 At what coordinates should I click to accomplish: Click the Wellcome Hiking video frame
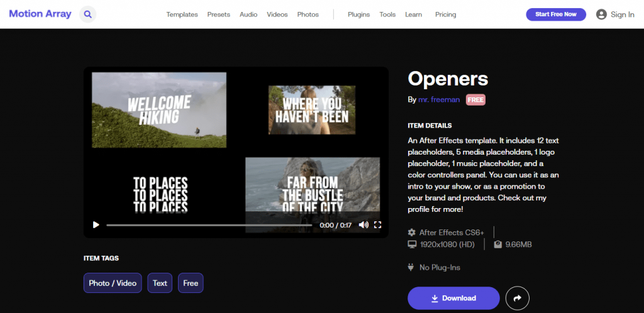point(159,110)
